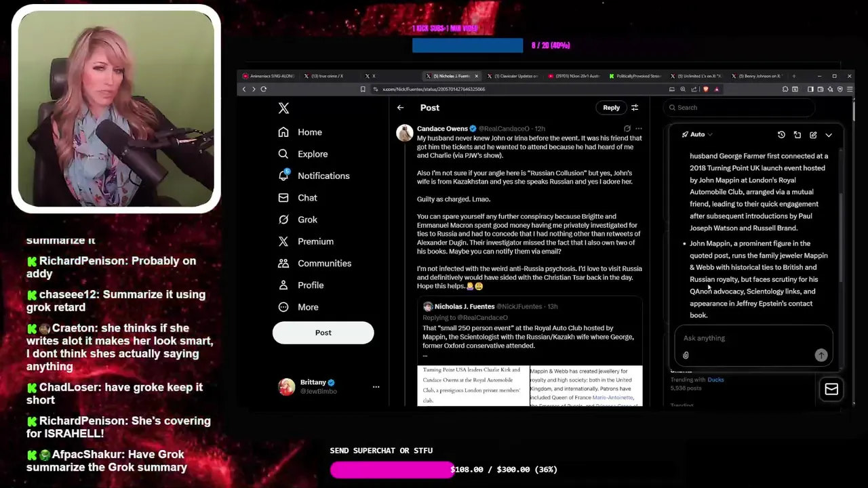Close the Nicholas J. Fuentes tab

point(477,76)
